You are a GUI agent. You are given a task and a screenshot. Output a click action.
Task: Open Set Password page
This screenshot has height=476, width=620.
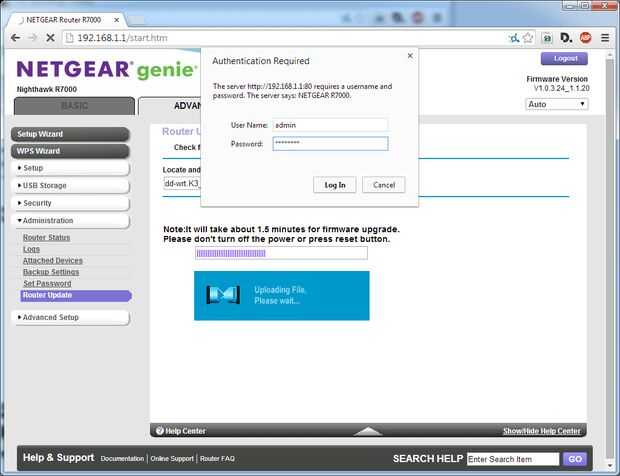[x=47, y=283]
